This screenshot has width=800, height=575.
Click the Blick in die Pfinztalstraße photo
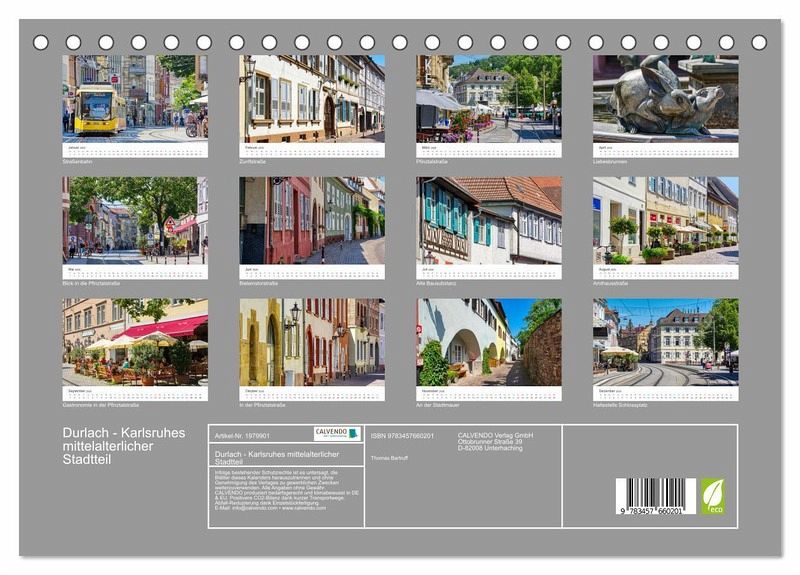[135, 220]
